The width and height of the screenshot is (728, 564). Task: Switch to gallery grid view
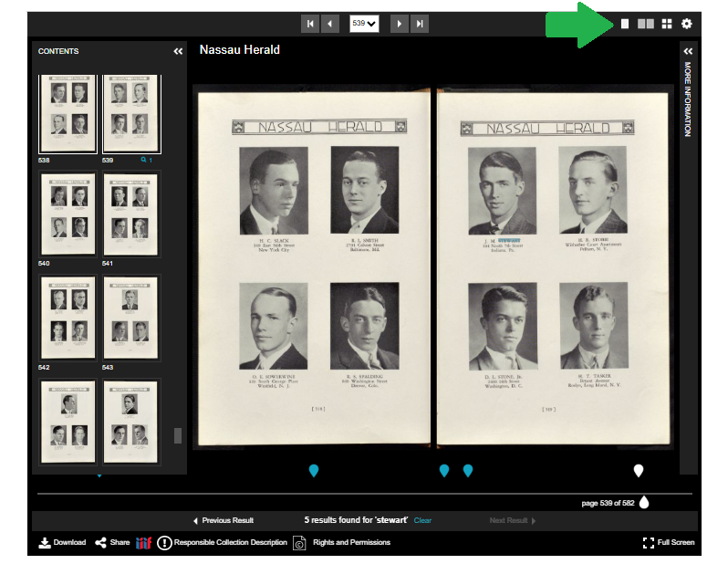667,24
